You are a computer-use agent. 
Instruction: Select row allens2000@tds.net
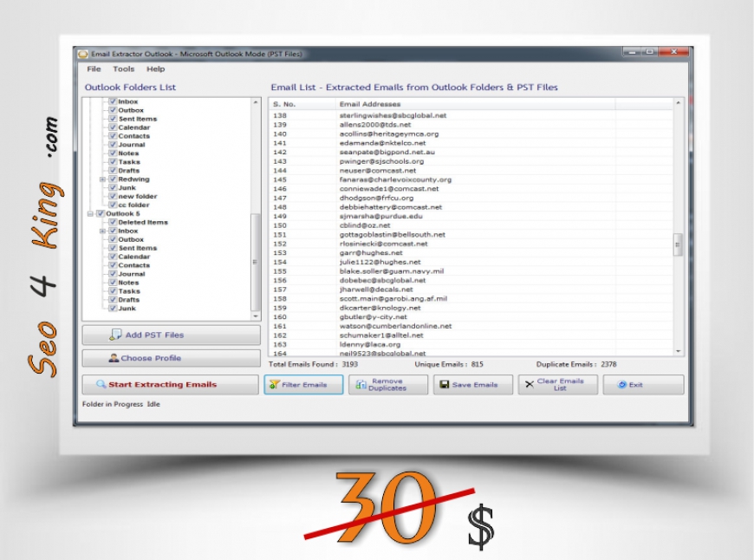(471, 125)
